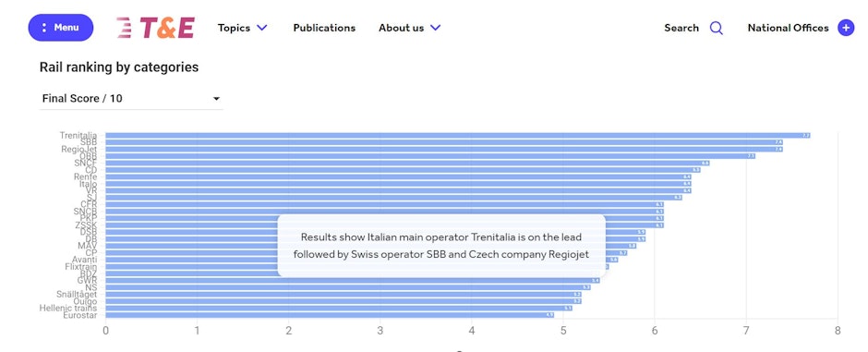
Task: Click the Menu button
Action: (61, 28)
